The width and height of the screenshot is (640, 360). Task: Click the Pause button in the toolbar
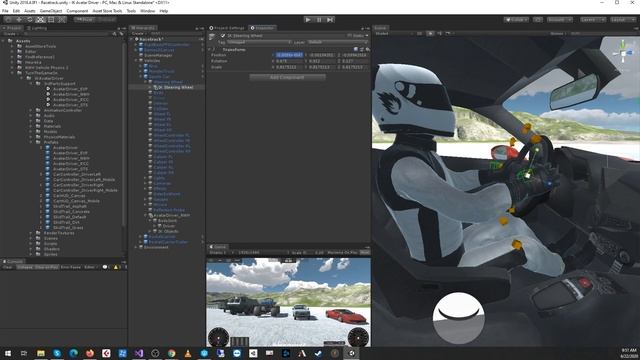pyautogui.click(x=319, y=19)
